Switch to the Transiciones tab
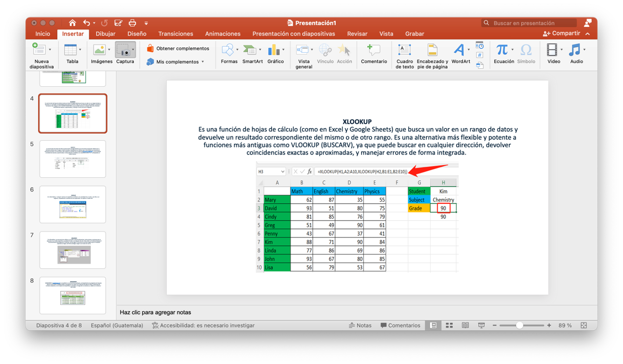 176,34
